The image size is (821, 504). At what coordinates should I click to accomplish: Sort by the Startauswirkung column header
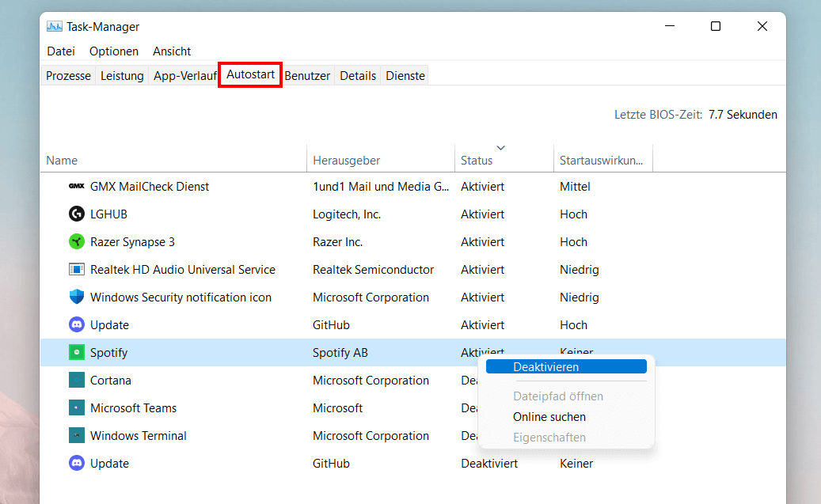tap(603, 160)
